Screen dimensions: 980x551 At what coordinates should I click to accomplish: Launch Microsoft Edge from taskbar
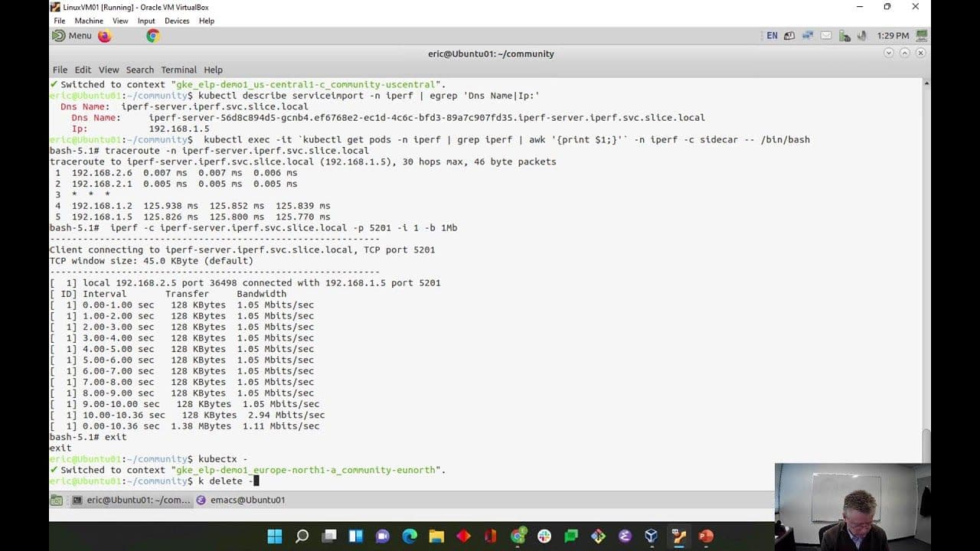410,536
